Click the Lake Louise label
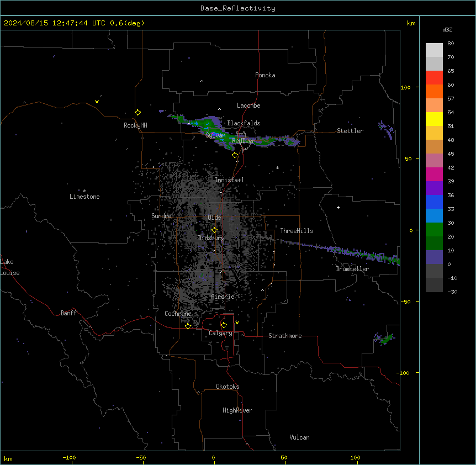Image resolution: width=476 pixels, height=465 pixels. pyautogui.click(x=10, y=267)
